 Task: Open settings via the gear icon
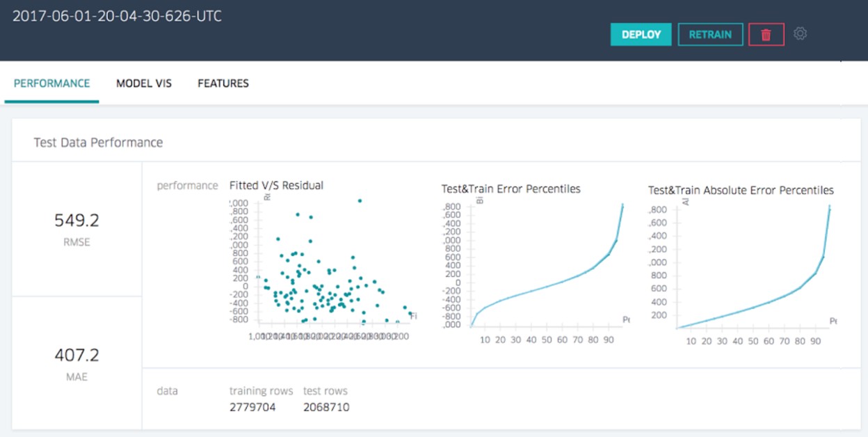pos(800,33)
